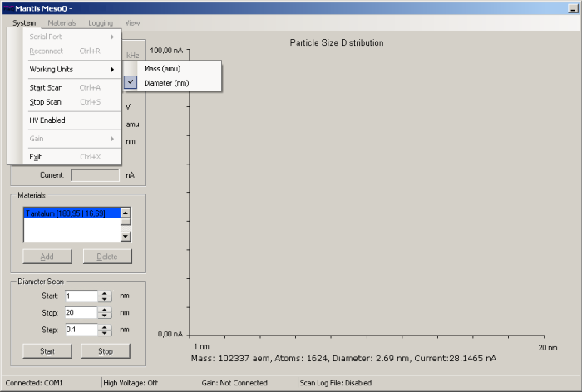Click Connected: COM1 status entry
Screen dimensions: 582x392
point(34,383)
